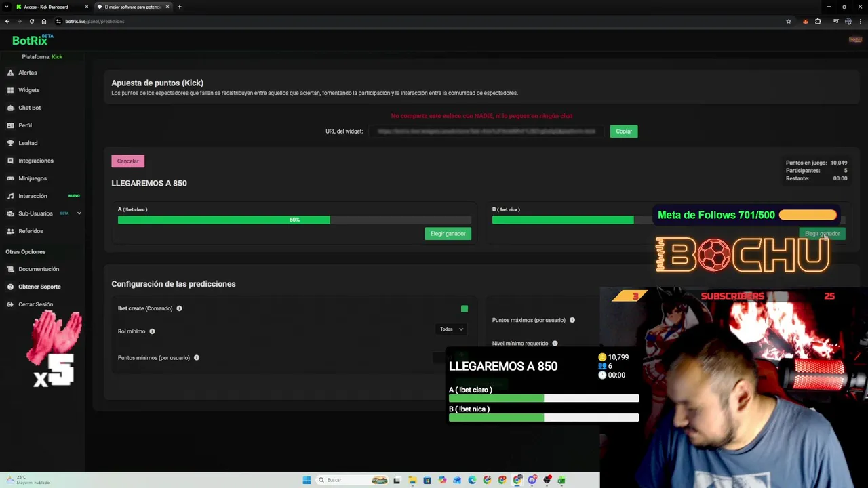Choose option B with Elegir ganador

click(x=822, y=234)
